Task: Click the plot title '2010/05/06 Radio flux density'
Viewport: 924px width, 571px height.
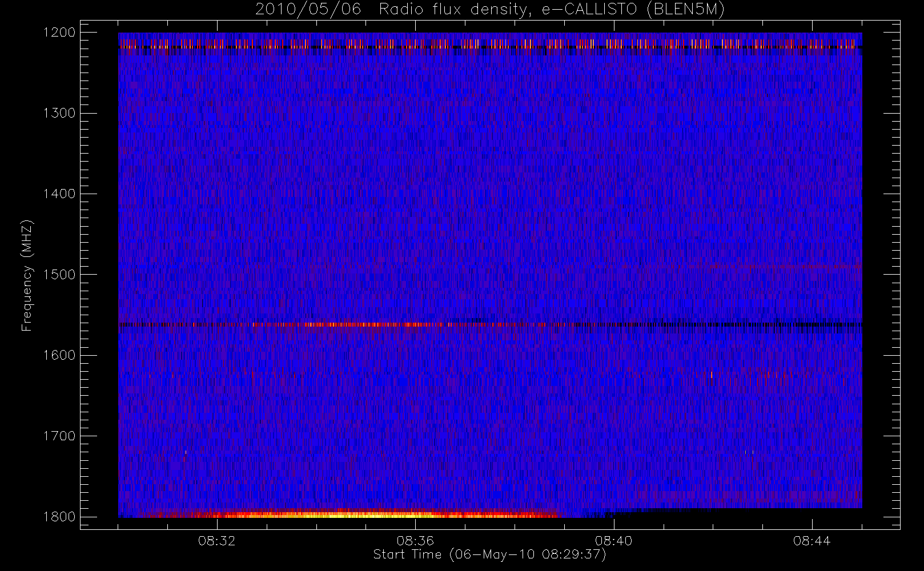Action: coord(489,9)
